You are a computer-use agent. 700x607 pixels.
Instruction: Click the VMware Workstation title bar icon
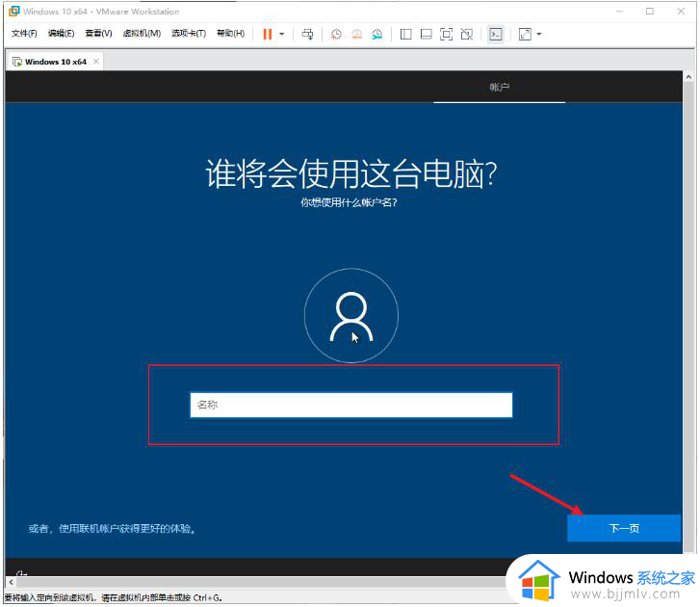pyautogui.click(x=14, y=12)
